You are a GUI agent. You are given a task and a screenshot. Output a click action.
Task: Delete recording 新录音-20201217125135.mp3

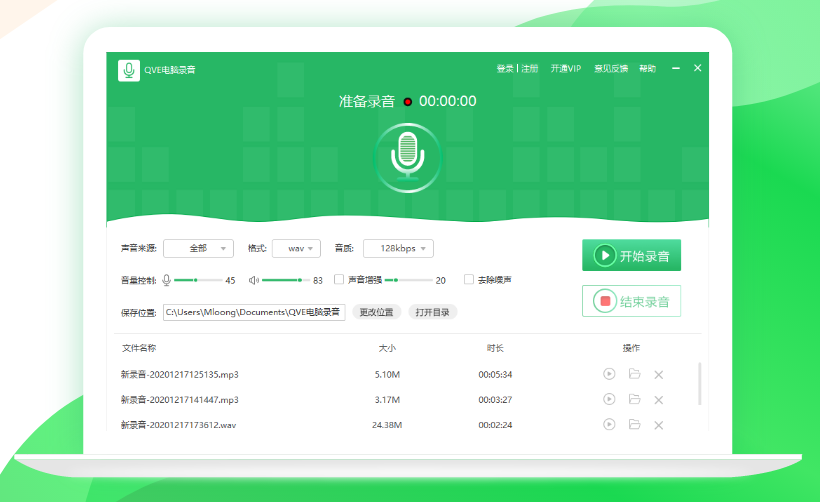[x=658, y=374]
